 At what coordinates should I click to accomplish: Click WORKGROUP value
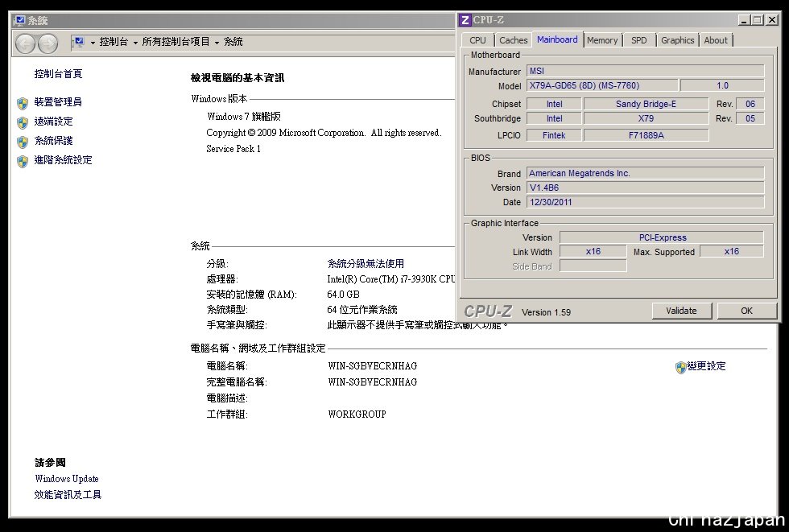(357, 414)
